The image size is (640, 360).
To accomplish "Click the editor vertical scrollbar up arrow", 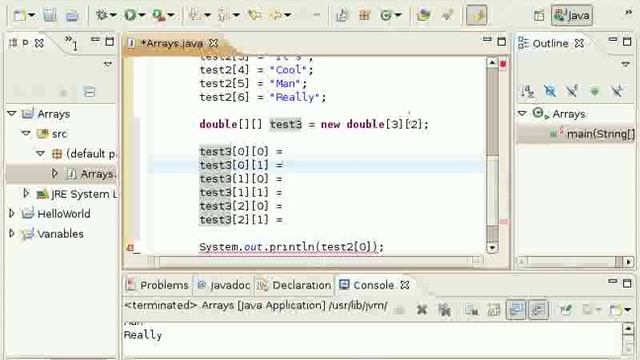I will (492, 63).
